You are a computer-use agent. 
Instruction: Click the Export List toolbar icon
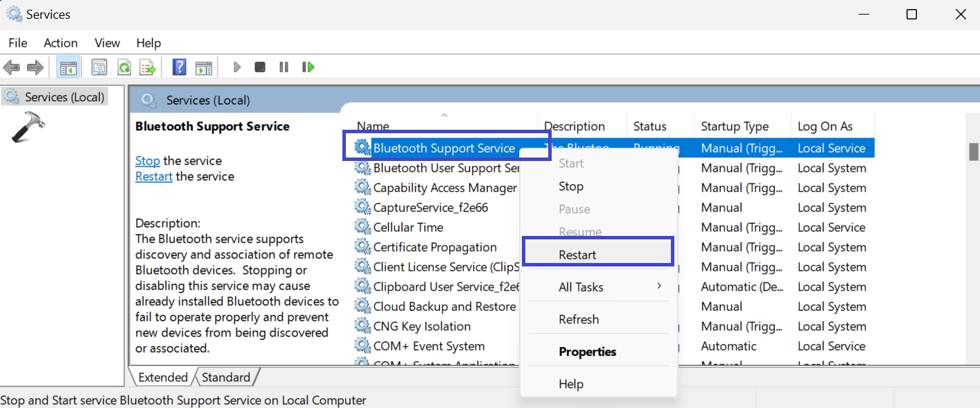[x=147, y=67]
